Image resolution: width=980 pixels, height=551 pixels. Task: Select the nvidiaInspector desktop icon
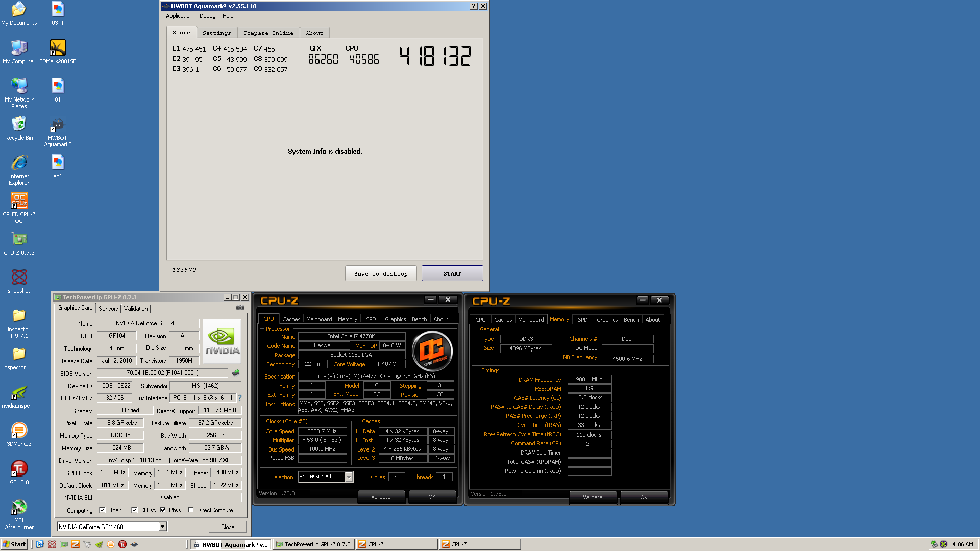(19, 396)
